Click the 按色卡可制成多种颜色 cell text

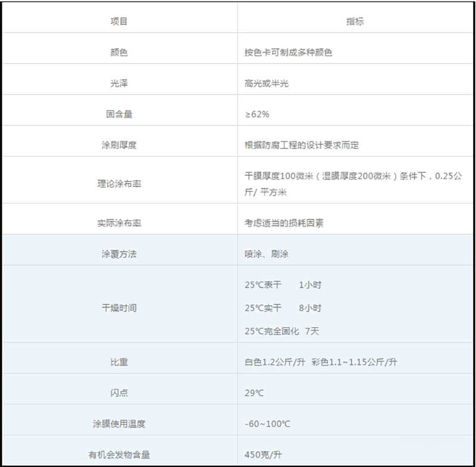[x=288, y=52]
